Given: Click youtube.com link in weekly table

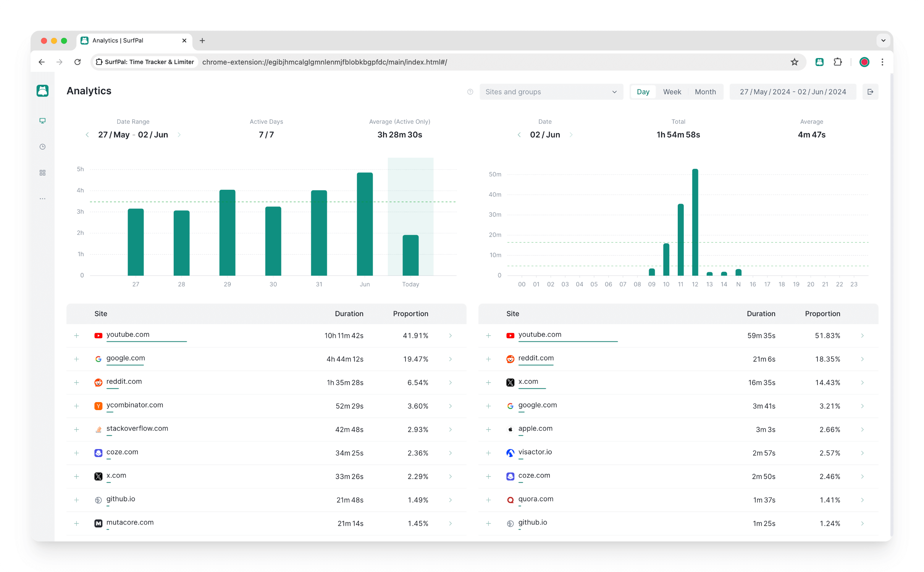Looking at the screenshot, I should 128,334.
